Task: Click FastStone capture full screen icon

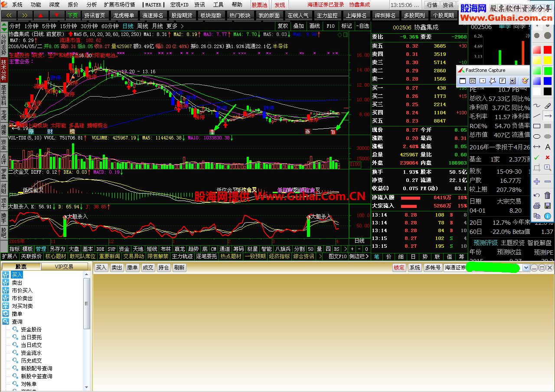Action: (503, 81)
